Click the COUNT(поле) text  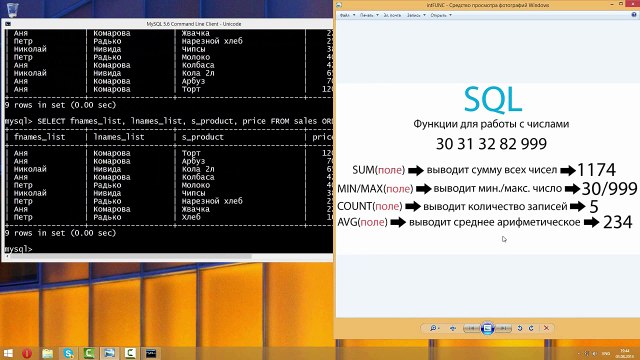[370, 207]
